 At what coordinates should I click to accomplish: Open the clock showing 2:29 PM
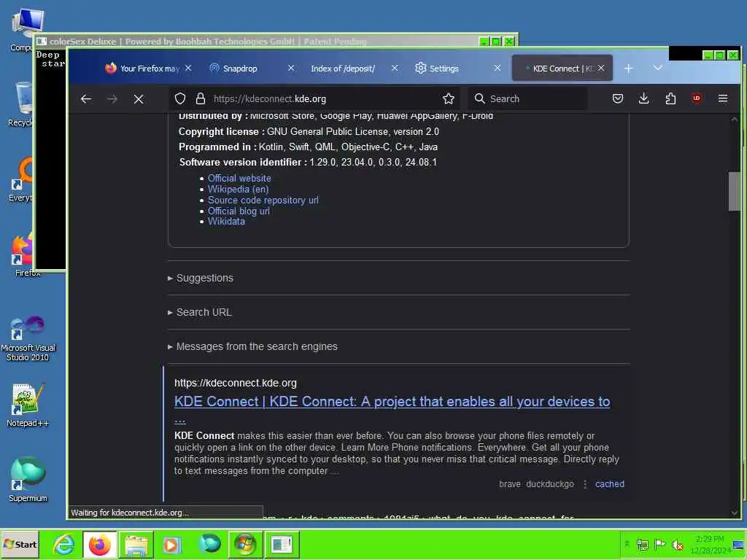click(x=710, y=544)
